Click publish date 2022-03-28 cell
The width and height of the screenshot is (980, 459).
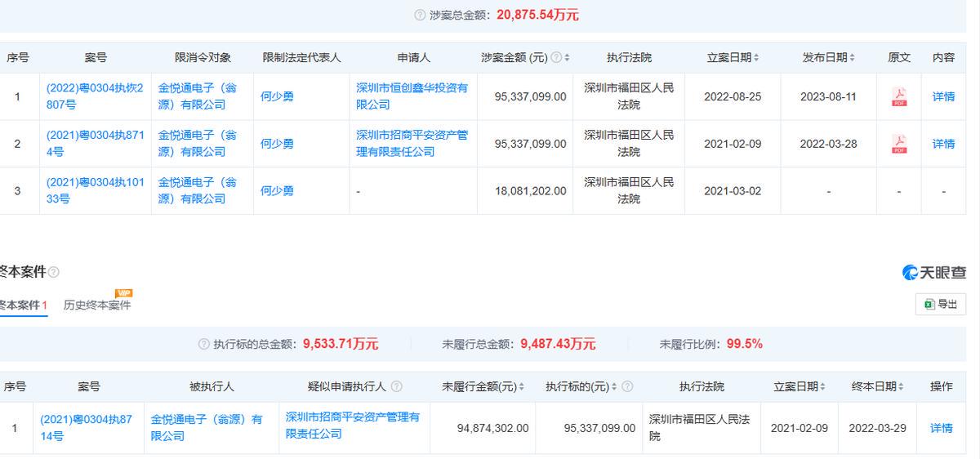828,144
